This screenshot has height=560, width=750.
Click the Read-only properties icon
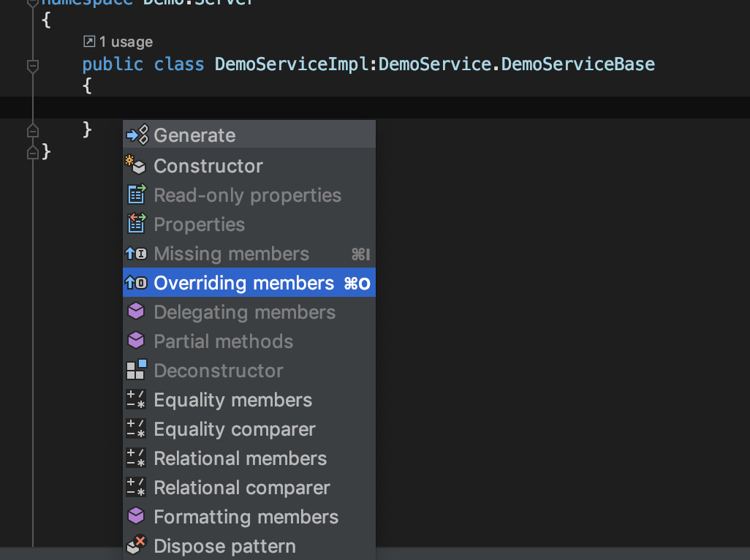pos(136,195)
